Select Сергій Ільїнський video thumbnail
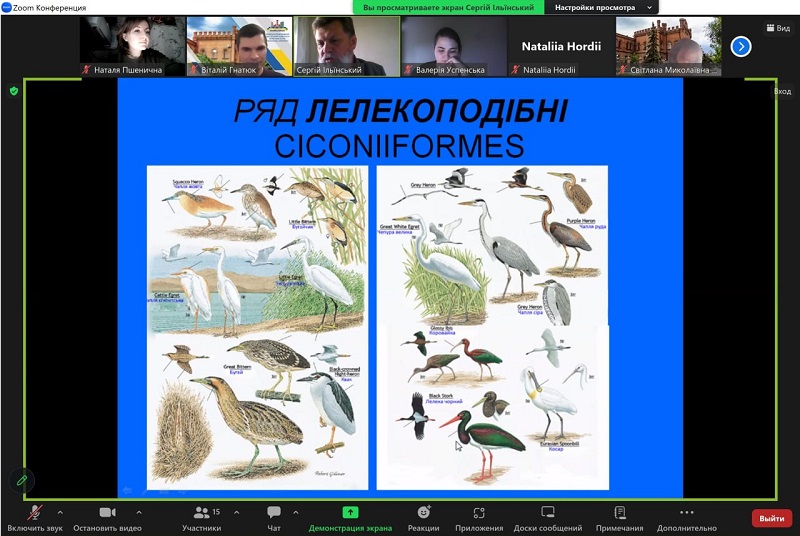The image size is (800, 536). (x=346, y=46)
